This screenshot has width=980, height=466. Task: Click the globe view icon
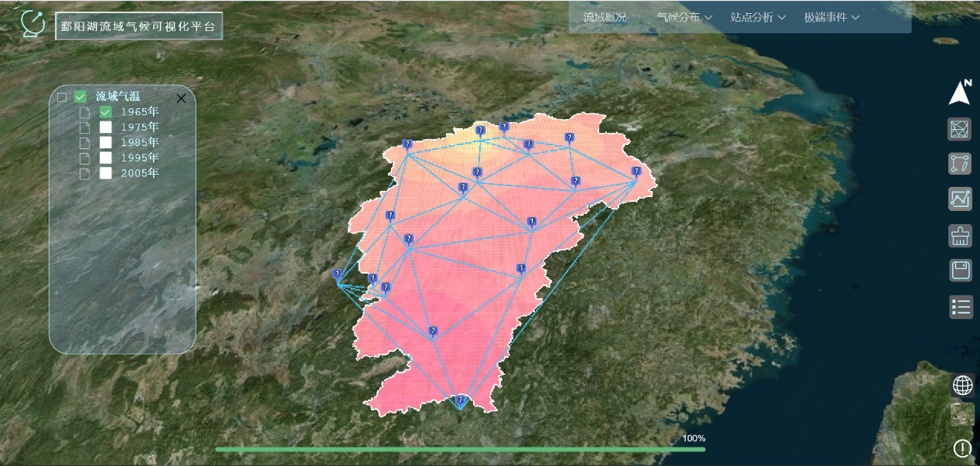coord(962,385)
